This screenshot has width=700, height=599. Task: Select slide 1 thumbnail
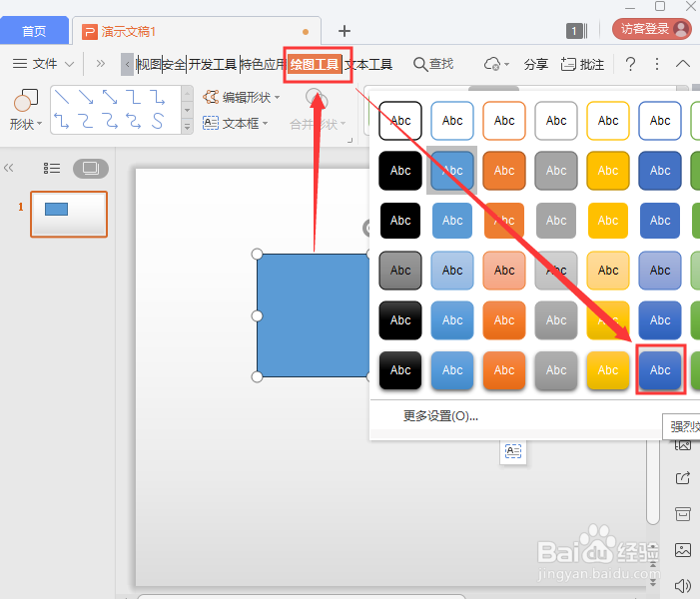(69, 215)
